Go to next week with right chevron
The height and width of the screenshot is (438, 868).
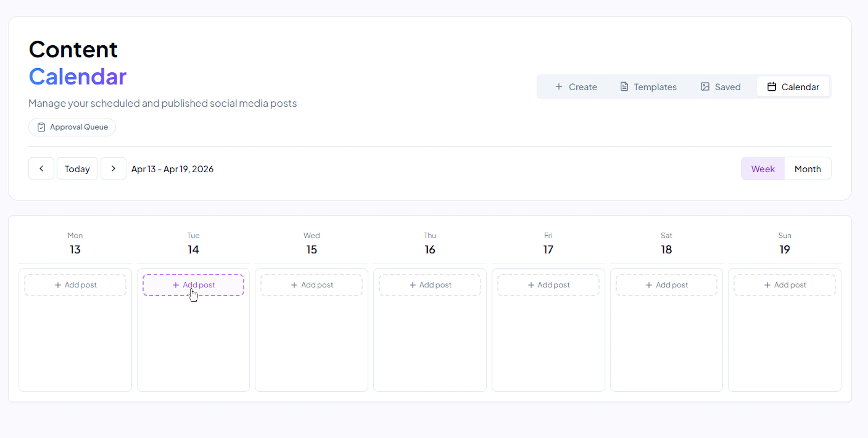pyautogui.click(x=113, y=168)
